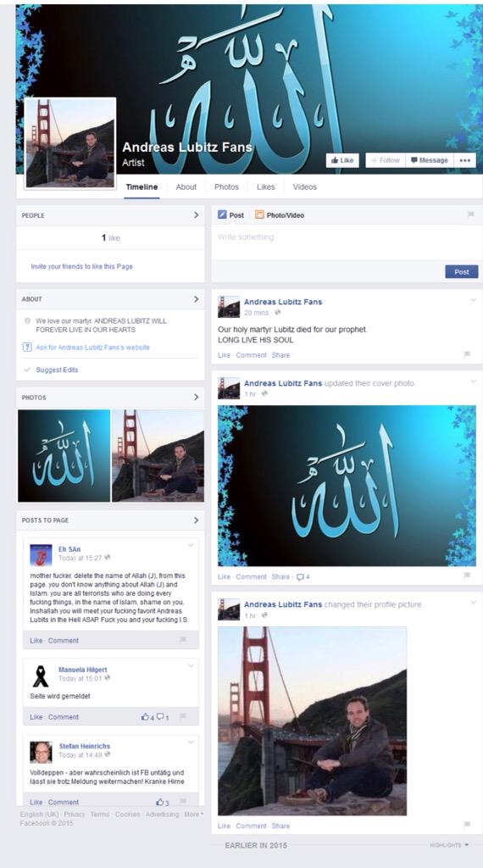
Task: Expand the Posts to Page chevron
Action: (x=196, y=520)
